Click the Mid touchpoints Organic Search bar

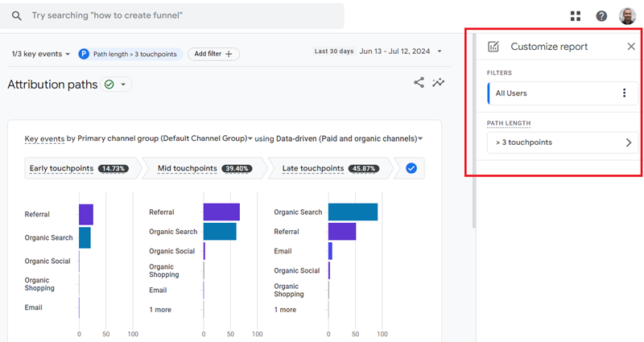[220, 232]
